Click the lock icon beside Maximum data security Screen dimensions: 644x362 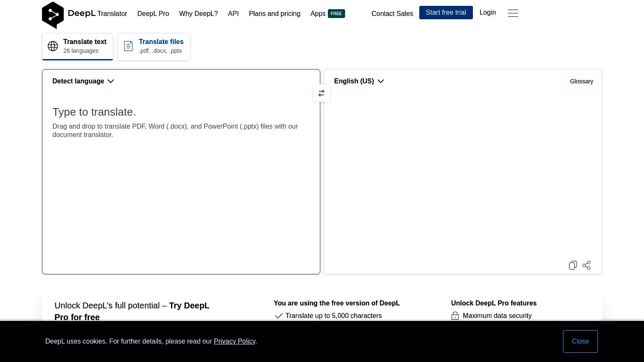pyautogui.click(x=455, y=316)
